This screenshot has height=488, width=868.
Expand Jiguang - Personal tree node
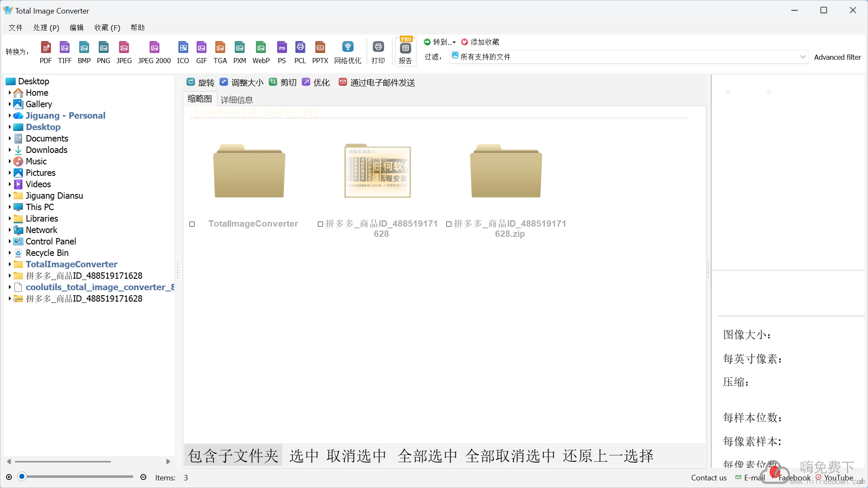[10, 115]
